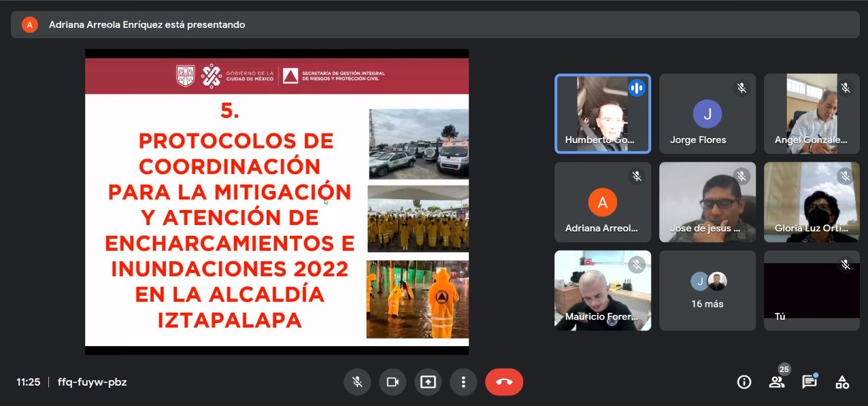Click the Gobierno de la Ciudad de México logo
The width and height of the screenshot is (868, 406).
pyautogui.click(x=238, y=75)
